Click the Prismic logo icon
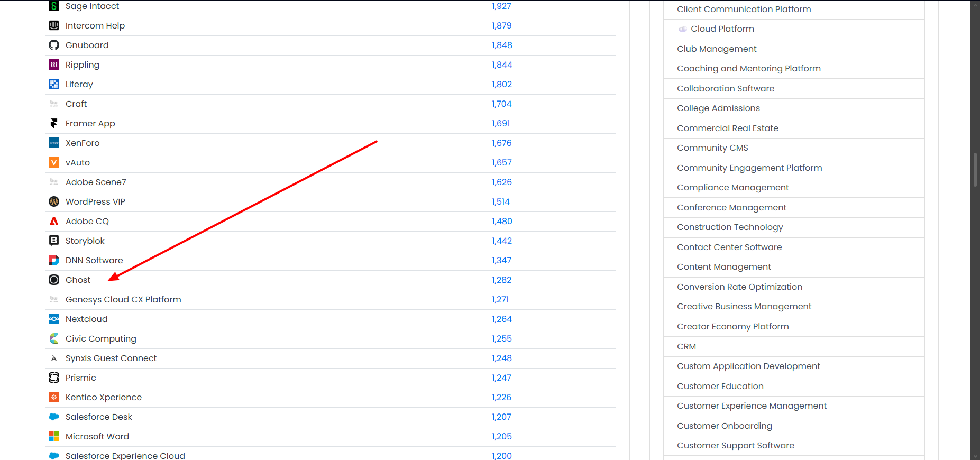980x460 pixels. pyautogui.click(x=54, y=378)
